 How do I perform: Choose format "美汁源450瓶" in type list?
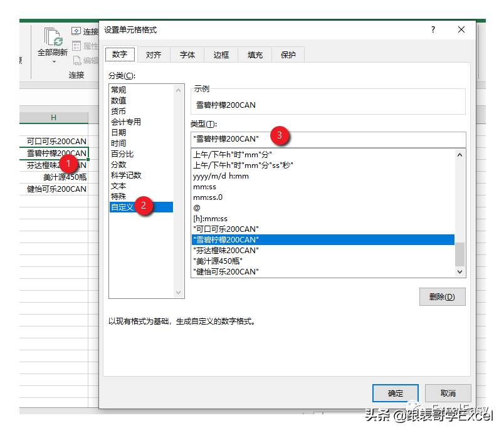click(323, 261)
